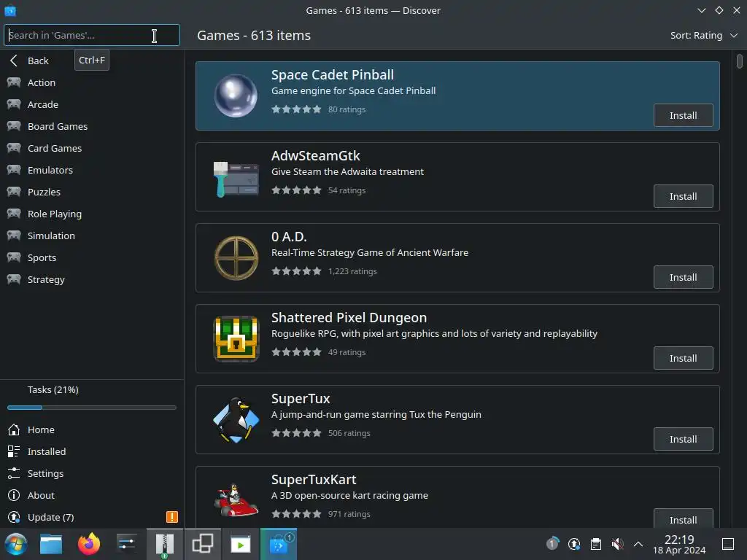Select the Simulation category

[91, 236]
